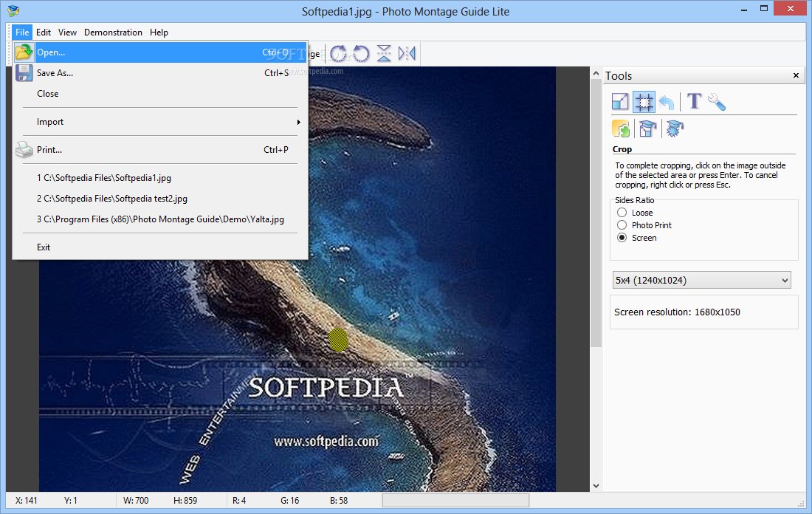Image resolution: width=812 pixels, height=514 pixels.
Task: Expand the Import submenu arrow
Action: 298,123
